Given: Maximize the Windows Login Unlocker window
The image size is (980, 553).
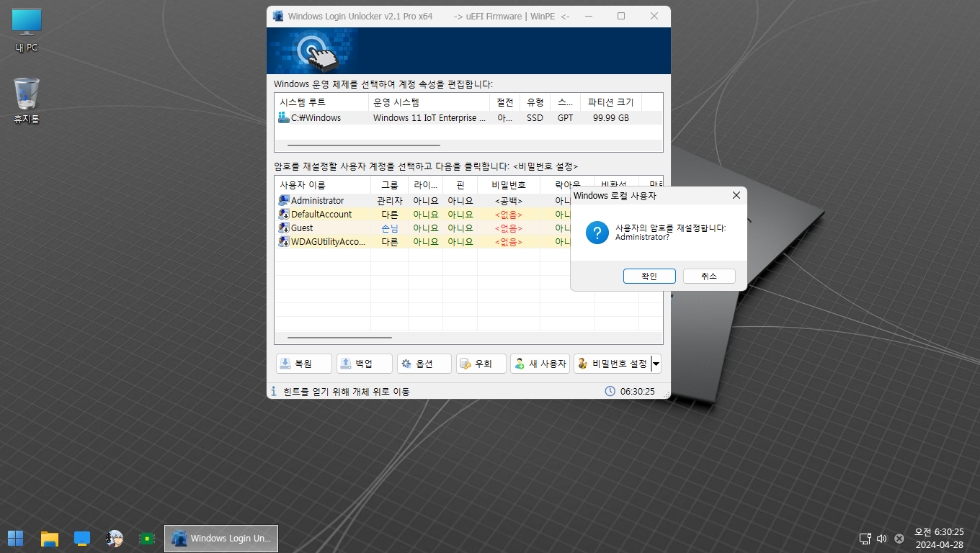Looking at the screenshot, I should click(621, 16).
